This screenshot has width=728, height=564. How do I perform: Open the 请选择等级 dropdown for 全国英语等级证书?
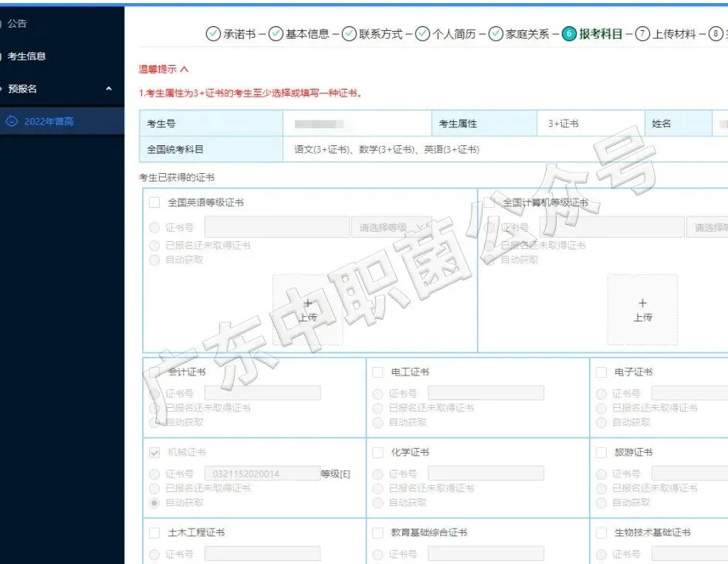tap(392, 227)
